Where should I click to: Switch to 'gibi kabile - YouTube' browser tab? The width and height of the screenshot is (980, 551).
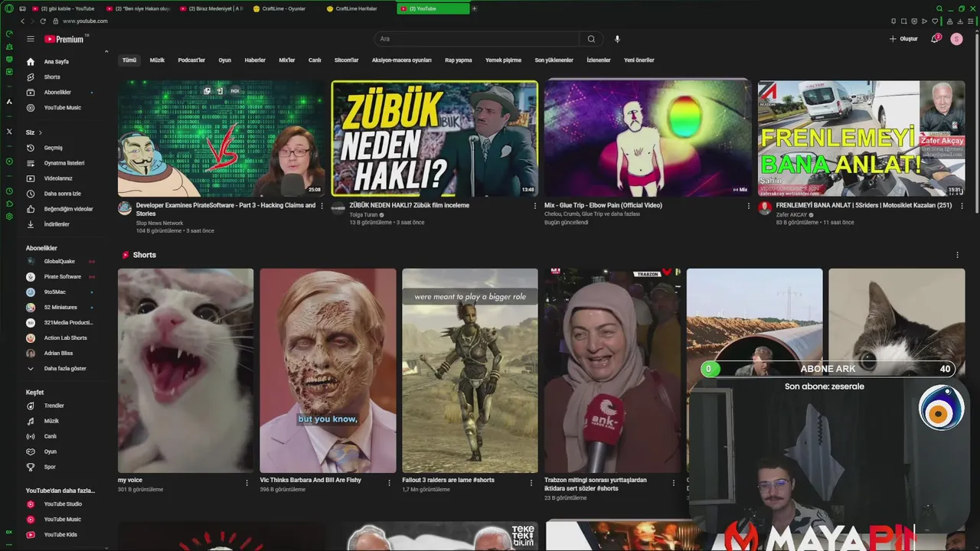pos(64,8)
